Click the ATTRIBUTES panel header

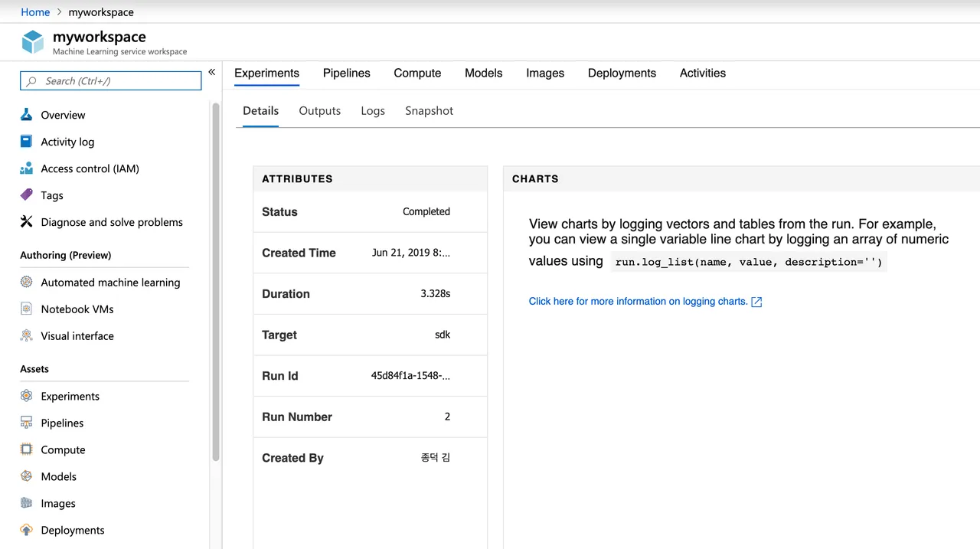(x=371, y=178)
